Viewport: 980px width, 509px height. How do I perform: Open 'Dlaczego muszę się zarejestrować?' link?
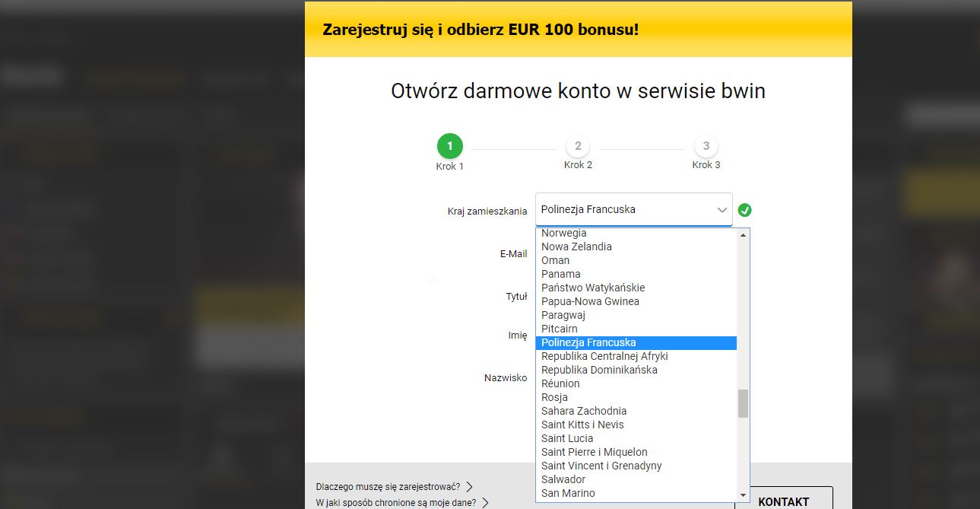click(x=395, y=487)
